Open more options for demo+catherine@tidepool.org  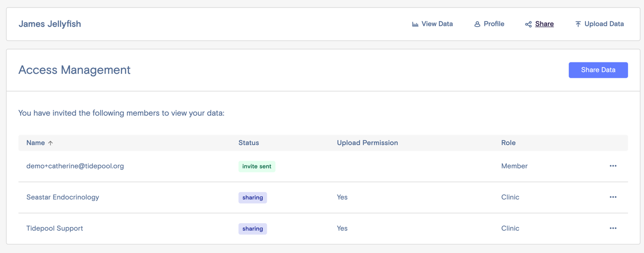coord(613,166)
